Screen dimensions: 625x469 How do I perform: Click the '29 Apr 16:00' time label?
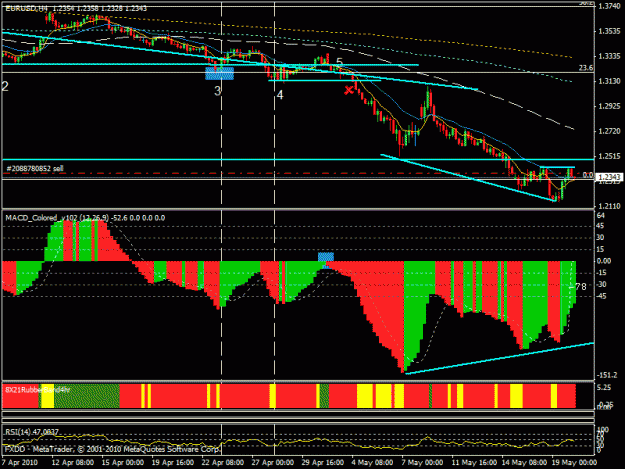[x=322, y=463]
